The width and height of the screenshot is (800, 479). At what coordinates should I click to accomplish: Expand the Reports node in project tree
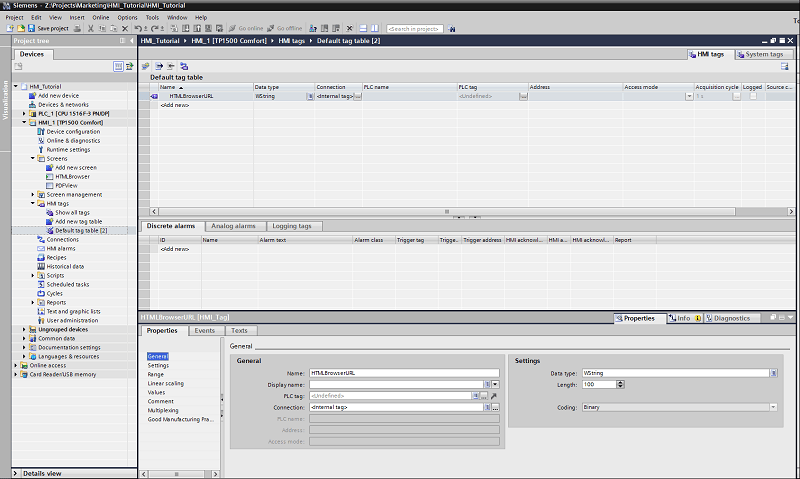[x=33, y=302]
